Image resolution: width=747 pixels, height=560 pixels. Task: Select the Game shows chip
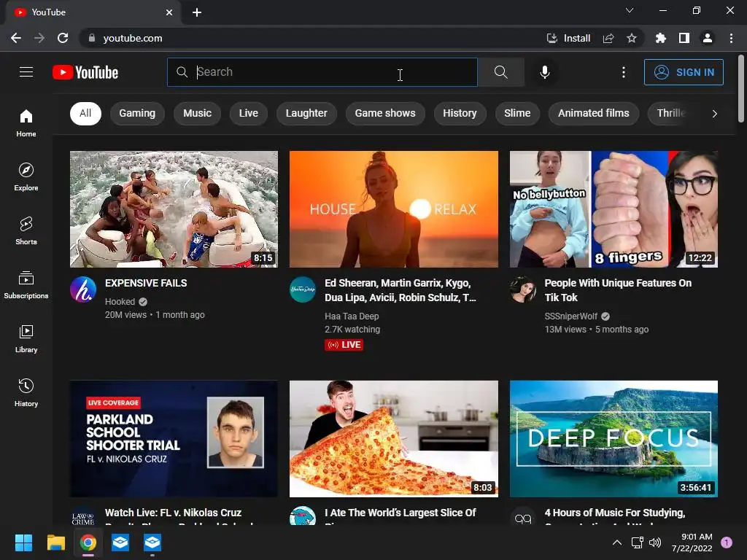coord(385,113)
